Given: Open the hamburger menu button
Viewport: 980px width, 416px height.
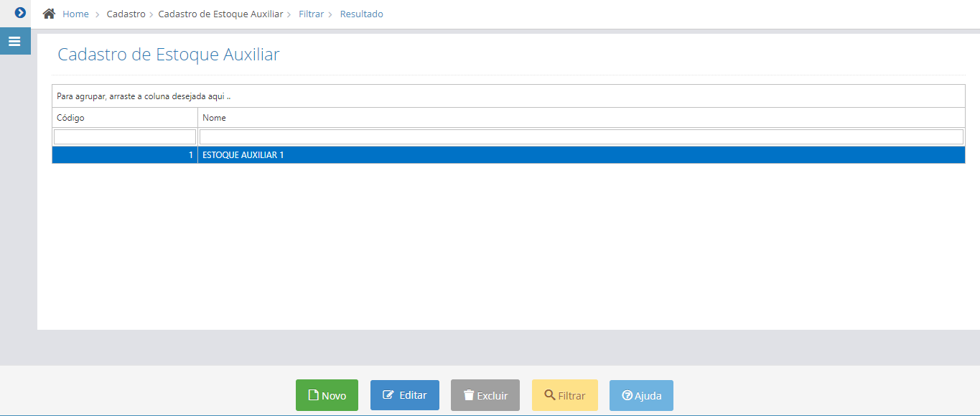Looking at the screenshot, I should tap(14, 41).
